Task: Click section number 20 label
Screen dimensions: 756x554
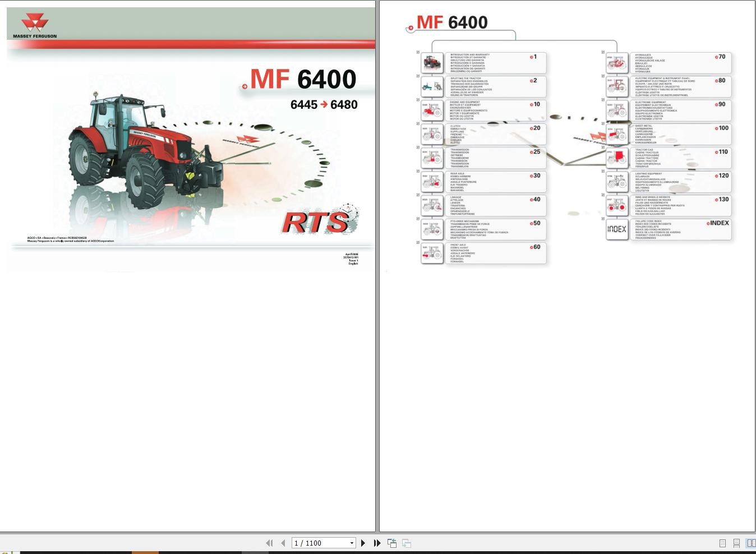Action: click(535, 128)
